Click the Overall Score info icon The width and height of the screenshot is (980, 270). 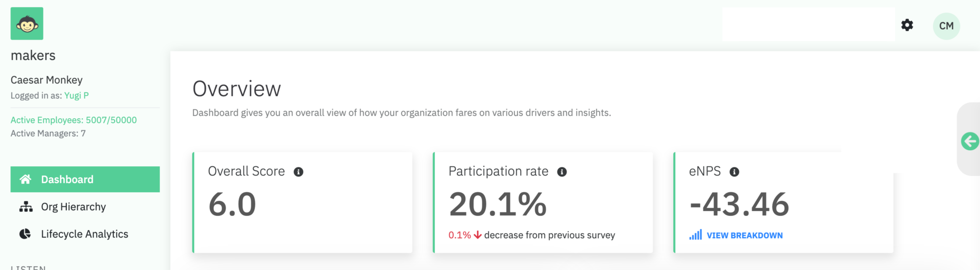point(298,172)
